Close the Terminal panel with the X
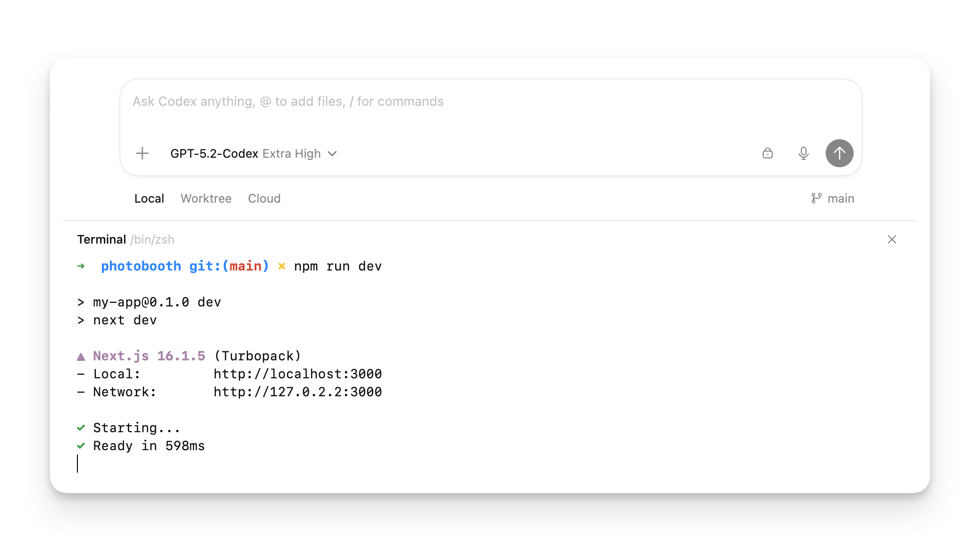The height and width of the screenshot is (551, 980). click(893, 239)
